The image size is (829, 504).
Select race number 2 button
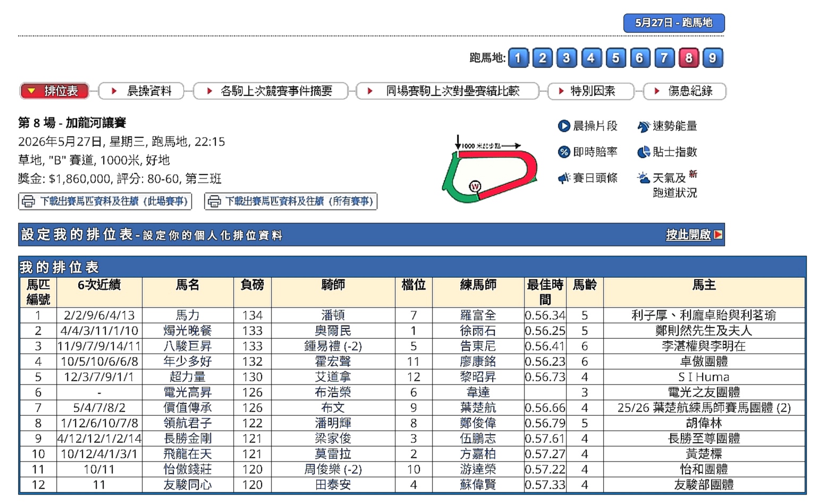pyautogui.click(x=543, y=58)
